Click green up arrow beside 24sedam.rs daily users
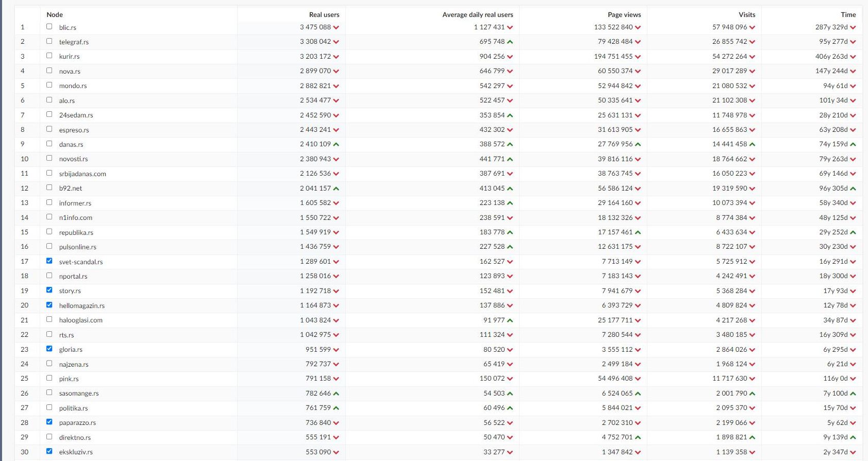868x461 pixels. coord(510,115)
